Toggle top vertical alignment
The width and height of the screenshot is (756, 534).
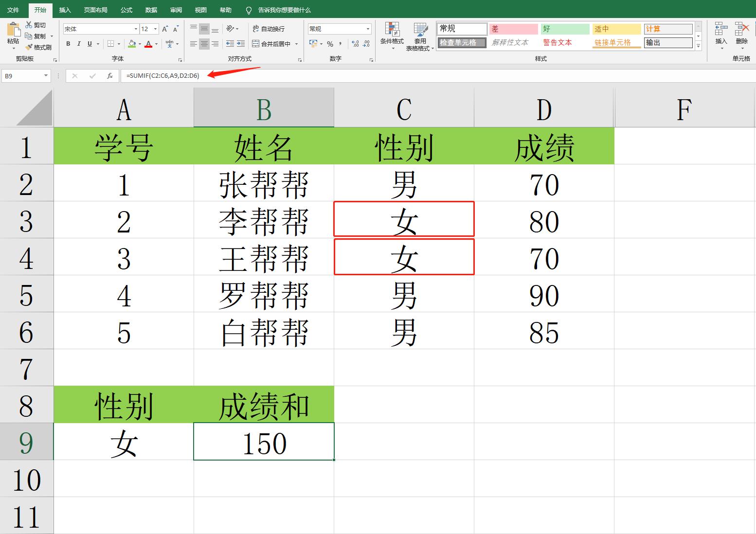[194, 29]
